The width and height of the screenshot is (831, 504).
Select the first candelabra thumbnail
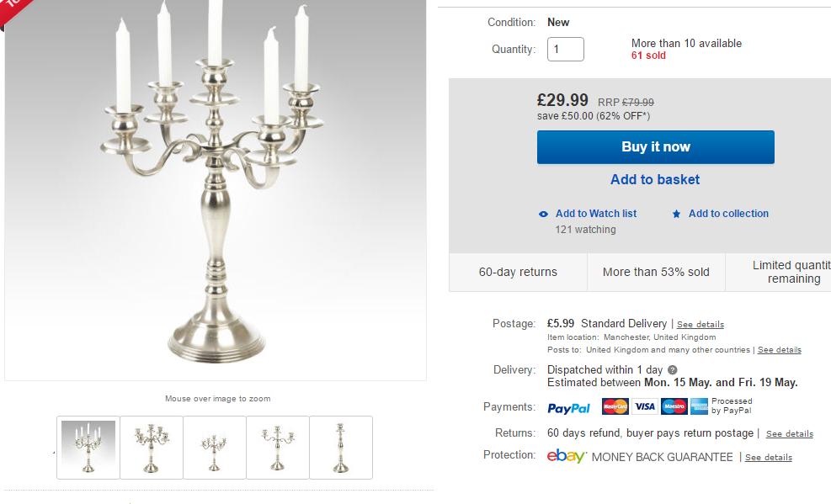[x=88, y=447]
